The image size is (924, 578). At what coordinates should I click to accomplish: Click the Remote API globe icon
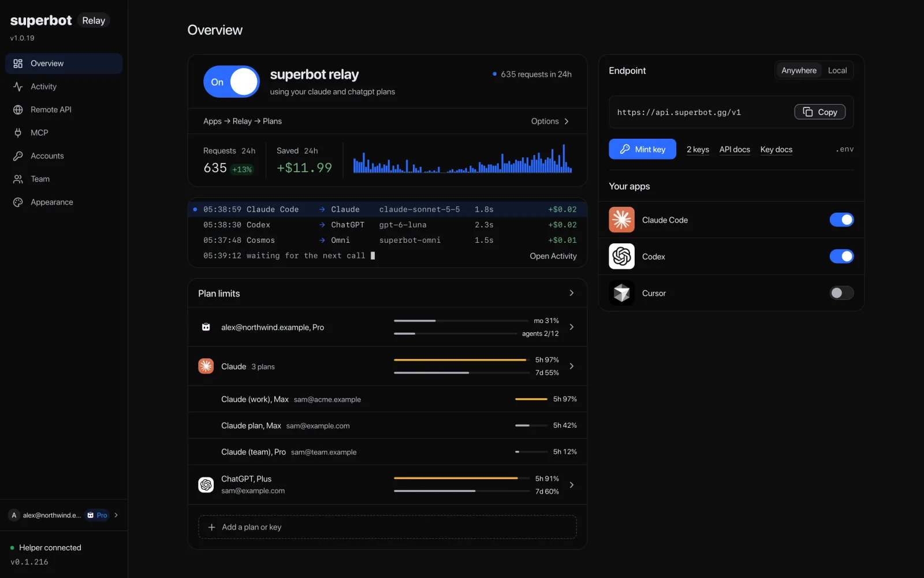18,110
